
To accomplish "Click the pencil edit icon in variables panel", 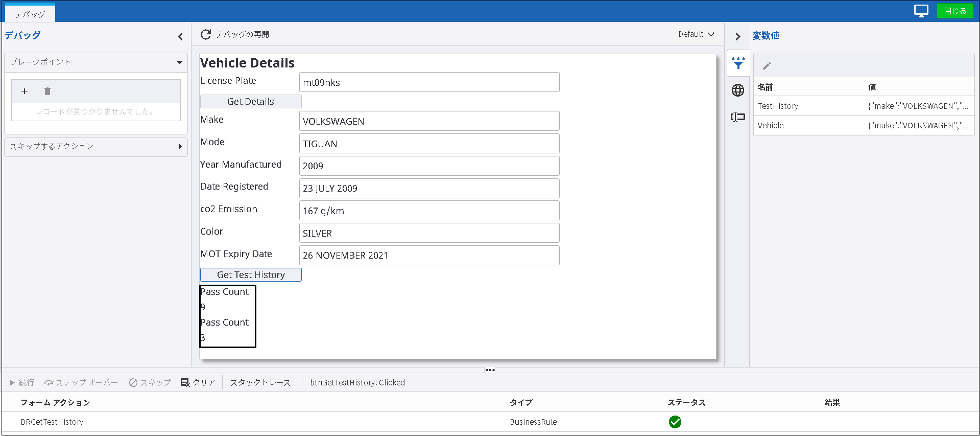I will coord(767,66).
